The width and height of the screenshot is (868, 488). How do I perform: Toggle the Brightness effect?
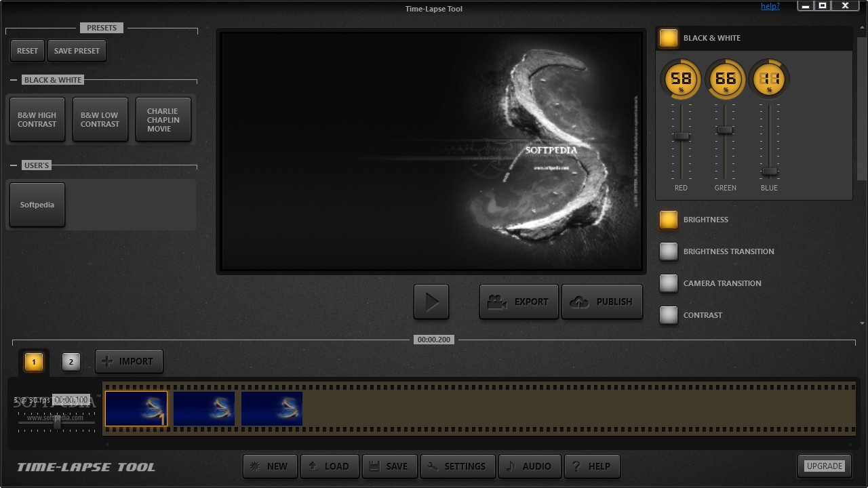tap(668, 220)
